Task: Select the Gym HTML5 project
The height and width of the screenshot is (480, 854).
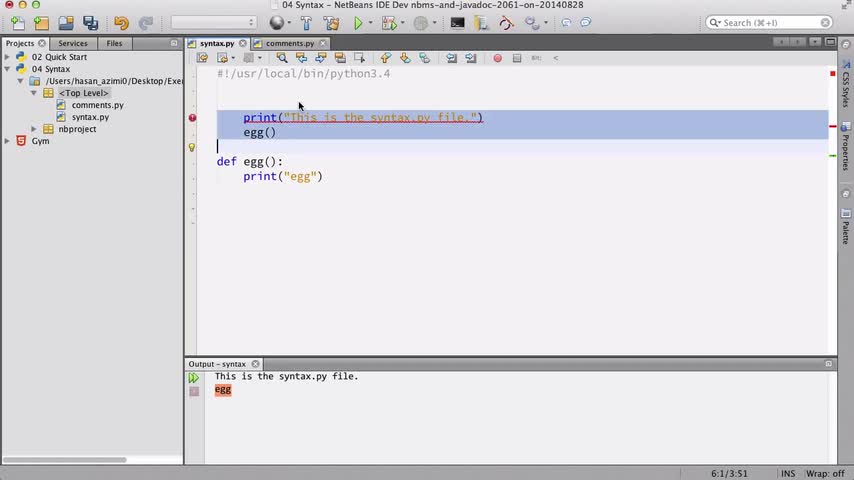Action: 40,141
